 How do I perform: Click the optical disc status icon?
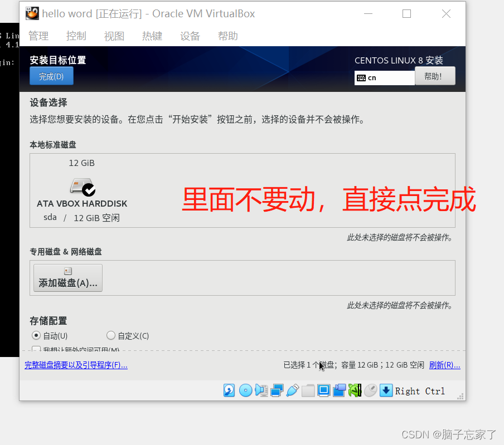coord(246,390)
